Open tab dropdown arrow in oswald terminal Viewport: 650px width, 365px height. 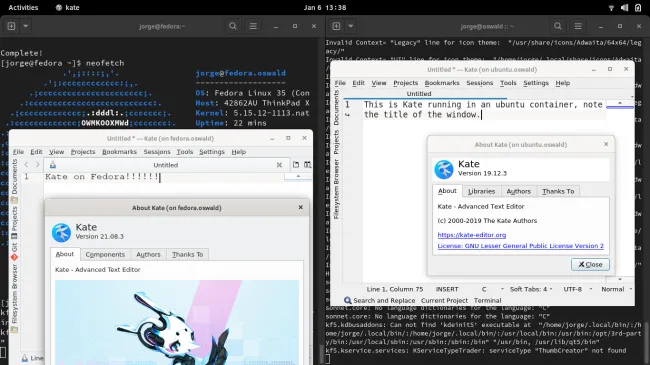point(351,26)
